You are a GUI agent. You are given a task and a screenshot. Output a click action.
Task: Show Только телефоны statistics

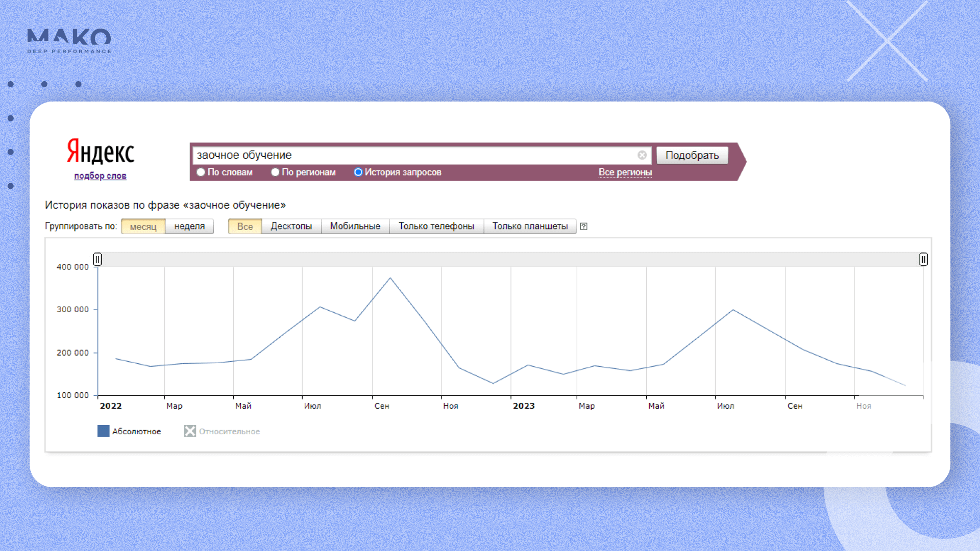436,226
